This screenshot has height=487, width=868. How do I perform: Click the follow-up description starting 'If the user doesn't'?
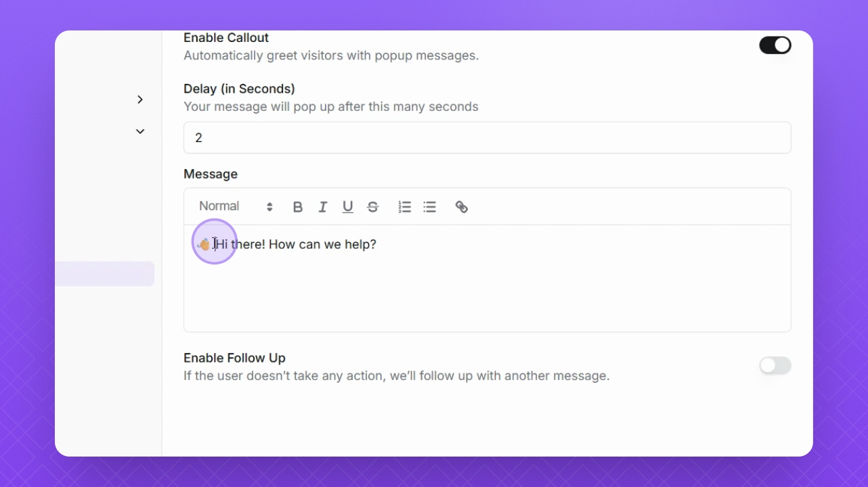click(x=397, y=375)
